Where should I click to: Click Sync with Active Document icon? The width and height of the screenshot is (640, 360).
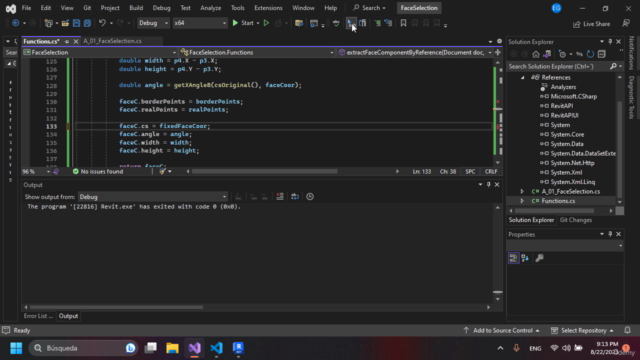579,54
